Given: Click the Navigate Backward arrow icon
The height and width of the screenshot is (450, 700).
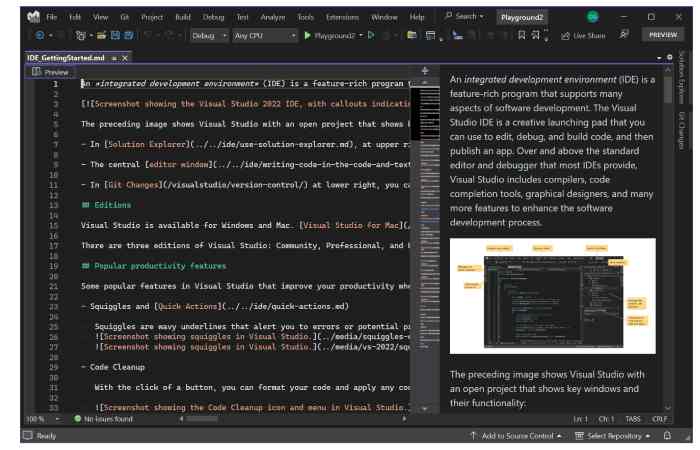Looking at the screenshot, I should pos(40,35).
